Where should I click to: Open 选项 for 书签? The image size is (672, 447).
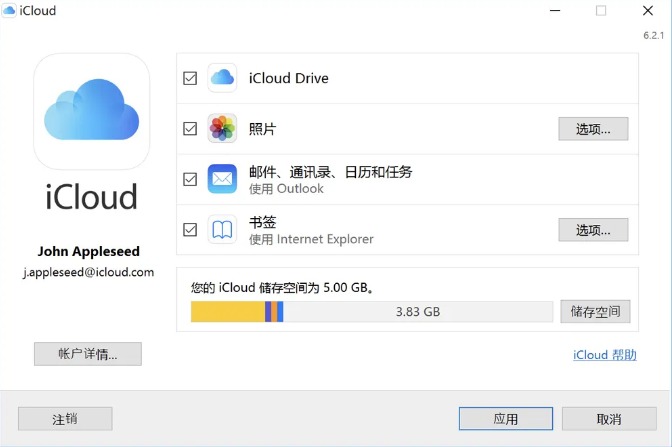pos(593,230)
